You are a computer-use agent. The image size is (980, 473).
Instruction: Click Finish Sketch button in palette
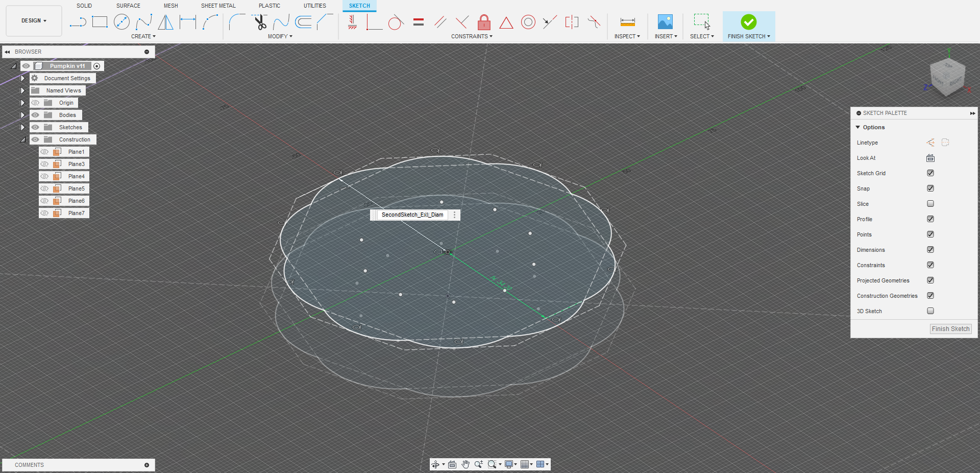coord(950,329)
